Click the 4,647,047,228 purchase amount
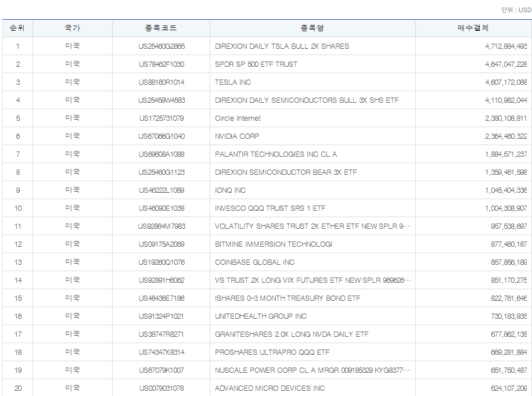Screen dimensions: 532x396 [506, 64]
